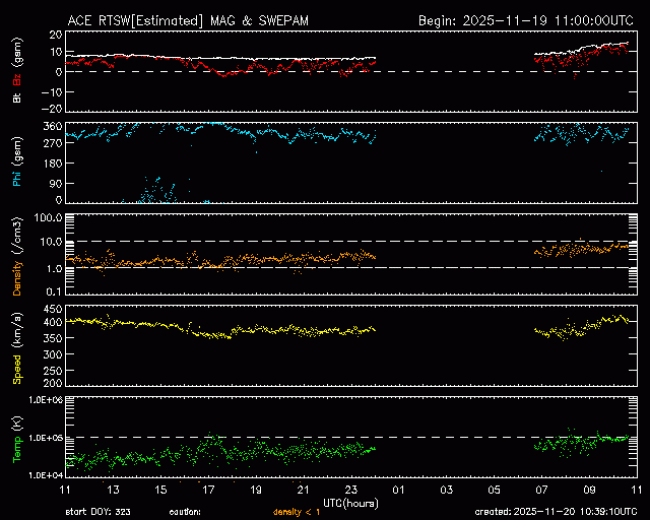Click the '180' tick label on the Phi axis
This screenshot has height=520, width=650.
click(52, 163)
